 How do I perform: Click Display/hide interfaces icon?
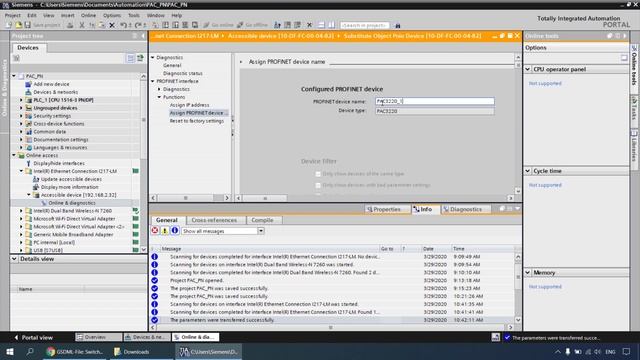coord(28,163)
